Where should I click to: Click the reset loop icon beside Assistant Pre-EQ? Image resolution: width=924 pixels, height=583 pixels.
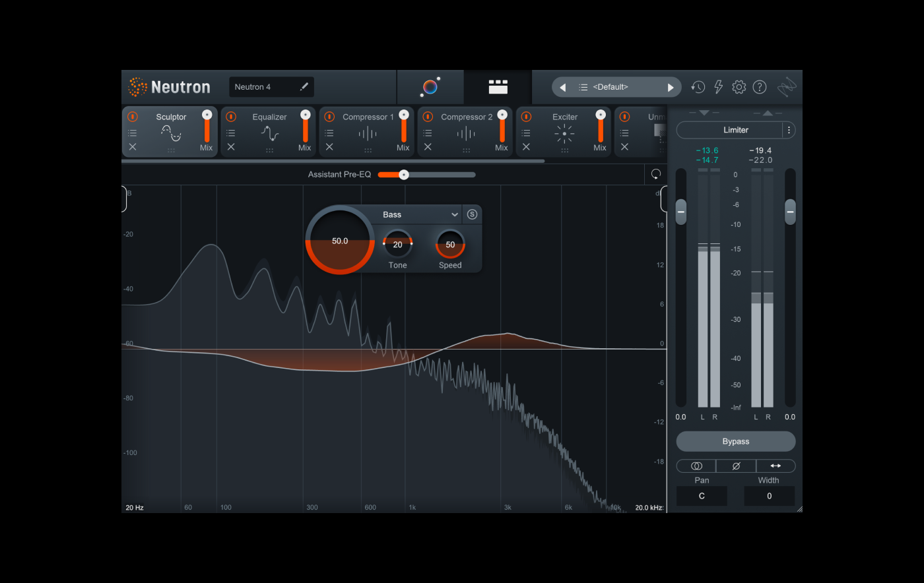point(655,174)
